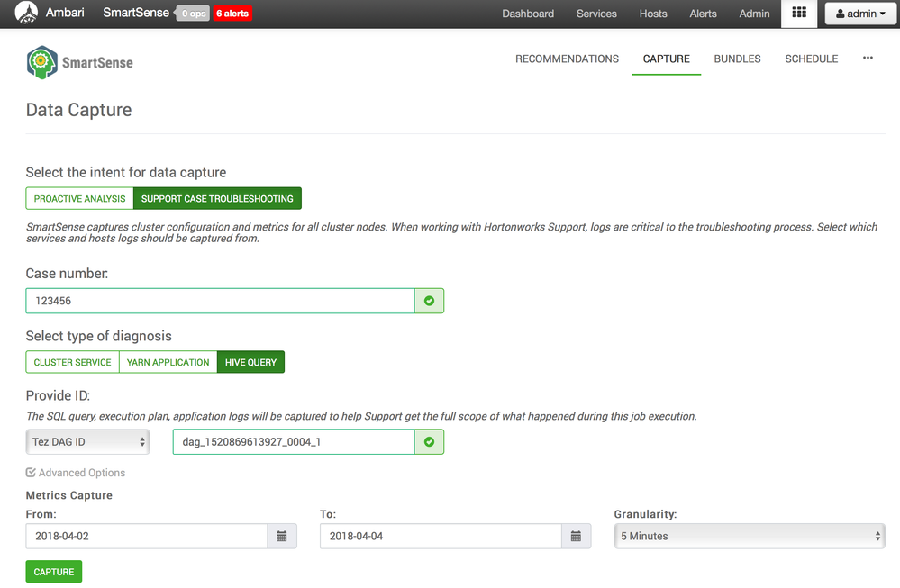
Task: Click the Data Capture heading
Action: coord(78,110)
